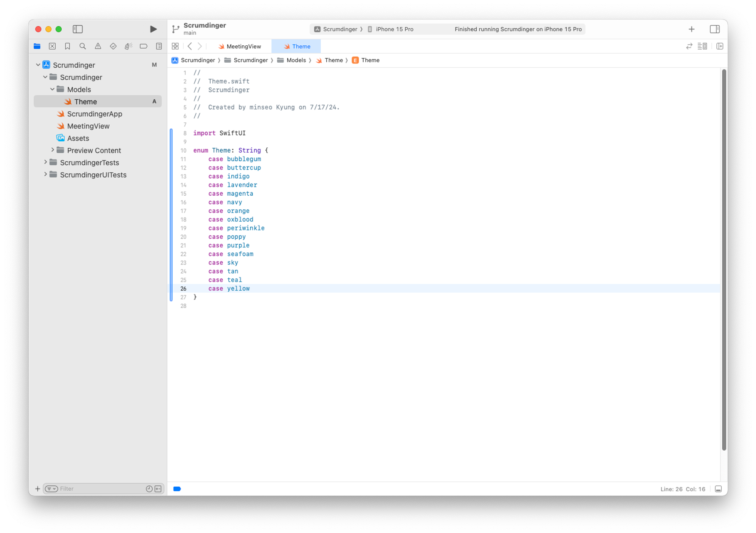Screen dimensions: 756x533
Task: Expand the Preview Content folder
Action: coord(53,150)
